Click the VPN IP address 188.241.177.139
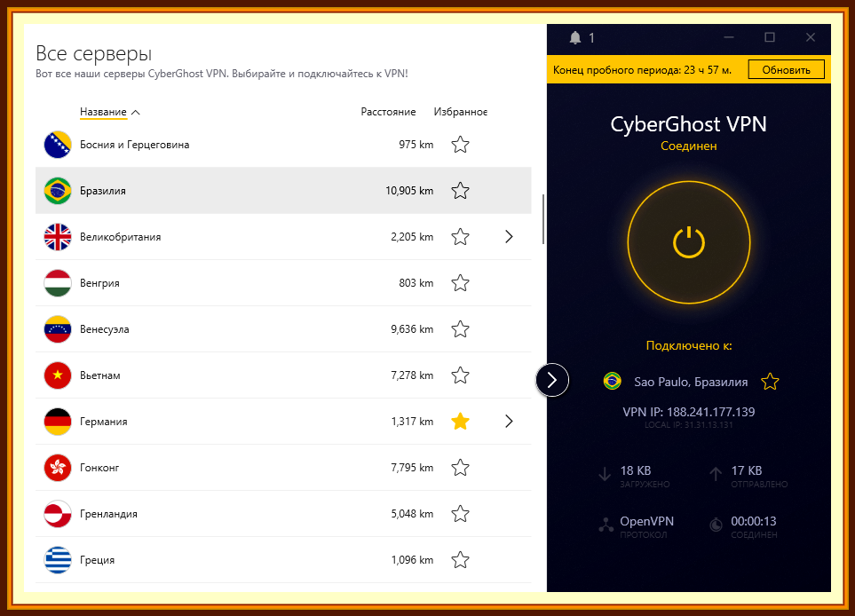855x616 pixels. click(689, 412)
